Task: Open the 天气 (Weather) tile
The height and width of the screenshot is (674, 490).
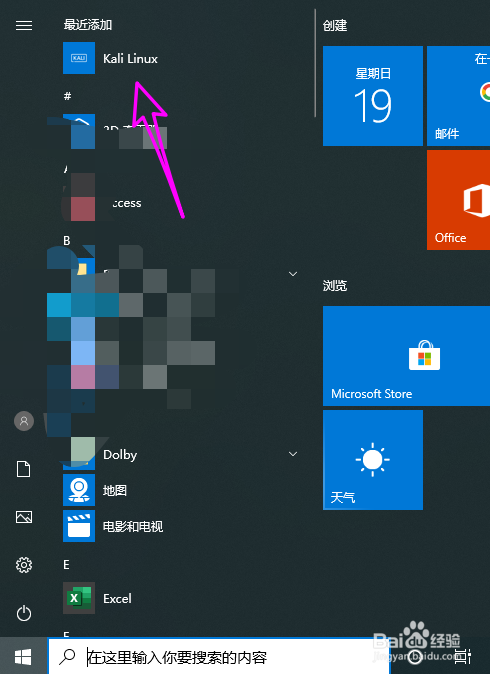Action: (373, 460)
